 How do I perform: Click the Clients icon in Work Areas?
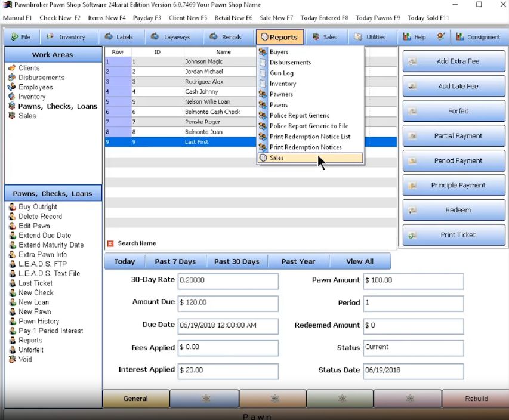12,68
